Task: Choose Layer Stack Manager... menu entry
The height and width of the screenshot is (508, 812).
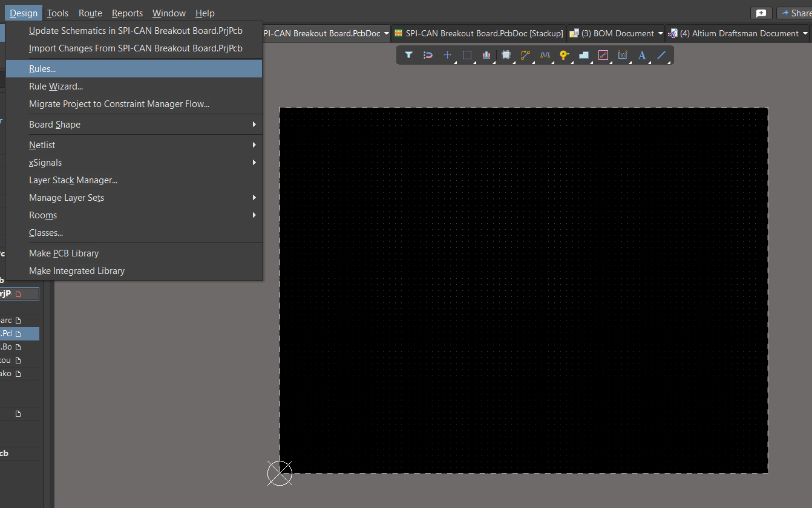Action: pos(134,180)
